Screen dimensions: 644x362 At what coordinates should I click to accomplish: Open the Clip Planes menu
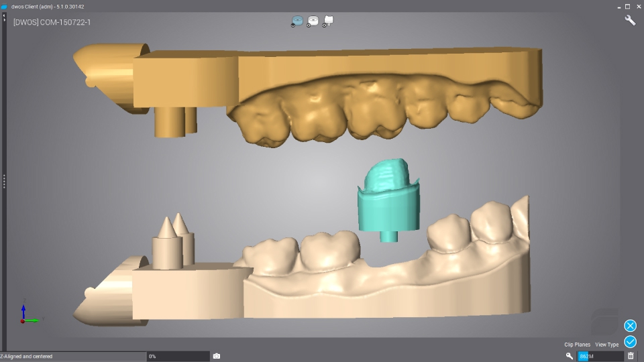[577, 345]
